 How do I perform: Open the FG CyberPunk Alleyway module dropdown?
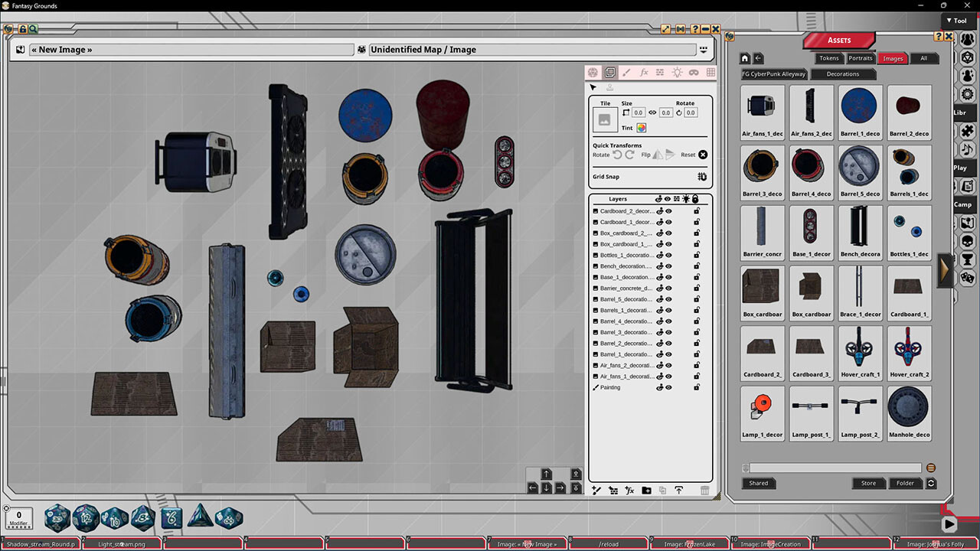774,73
